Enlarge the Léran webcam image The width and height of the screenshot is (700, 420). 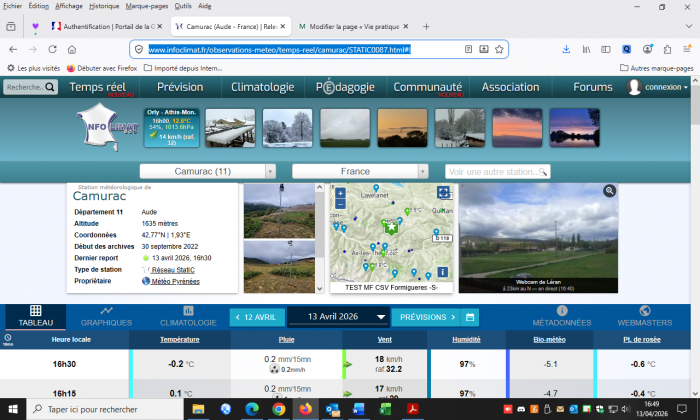tap(609, 191)
